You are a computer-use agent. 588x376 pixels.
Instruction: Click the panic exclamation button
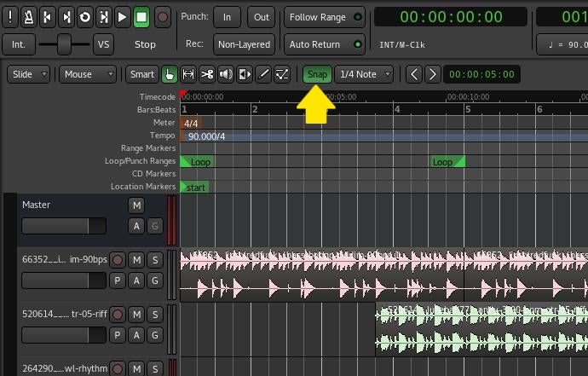(11, 16)
